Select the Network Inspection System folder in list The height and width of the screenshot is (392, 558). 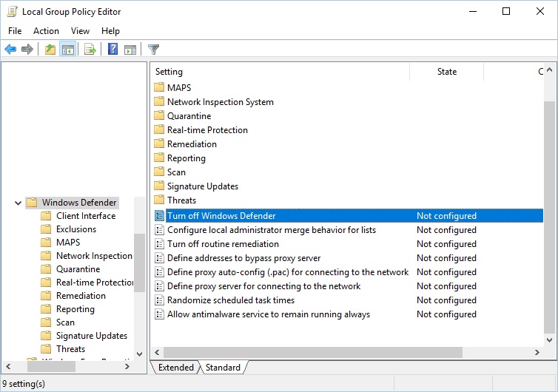point(221,102)
